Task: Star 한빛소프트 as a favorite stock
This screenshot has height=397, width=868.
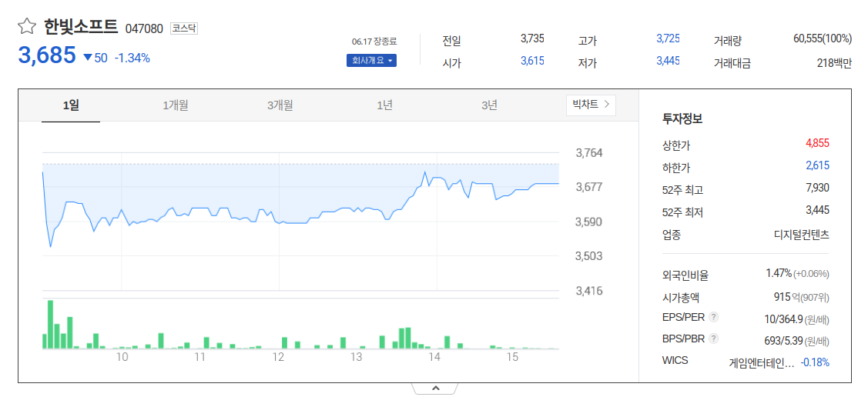Action: (x=26, y=26)
